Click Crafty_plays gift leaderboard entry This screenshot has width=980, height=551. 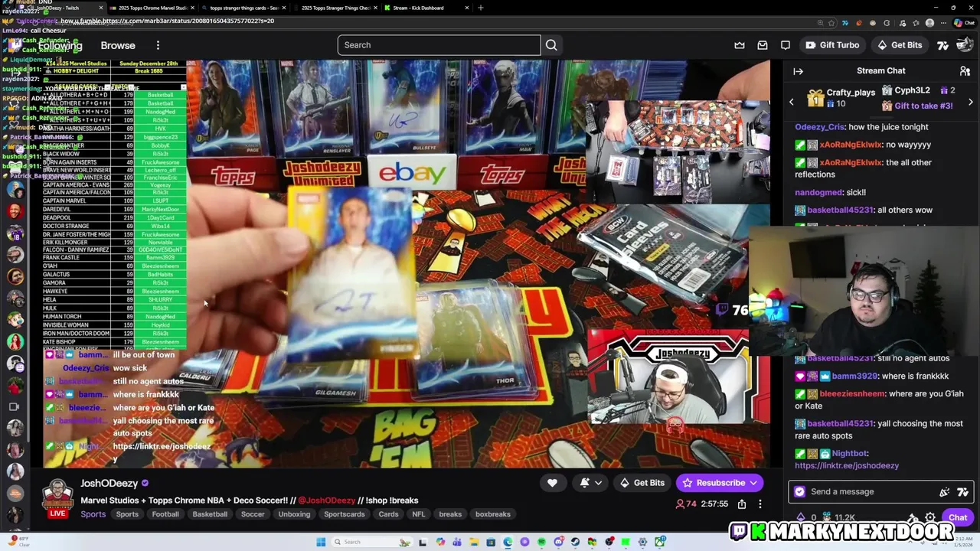841,98
